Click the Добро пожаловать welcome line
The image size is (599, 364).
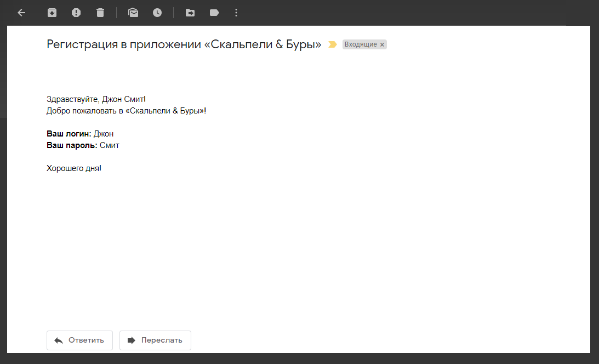(126, 111)
